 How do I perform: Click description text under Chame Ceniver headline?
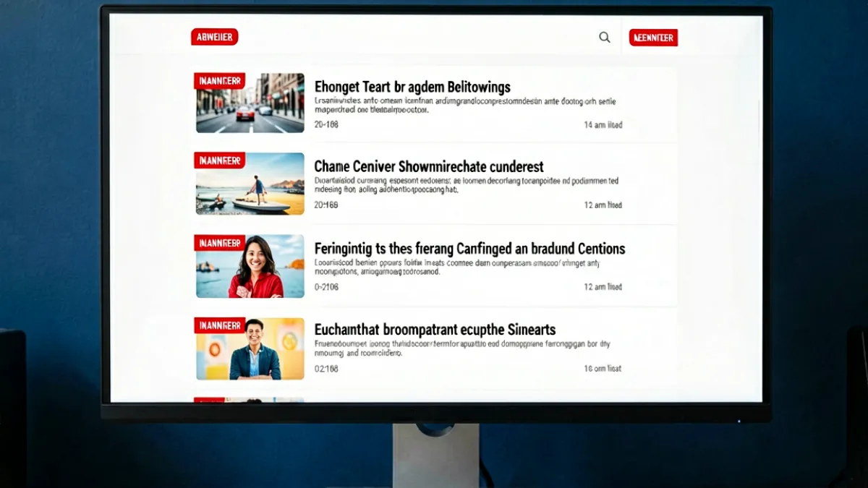coord(467,186)
